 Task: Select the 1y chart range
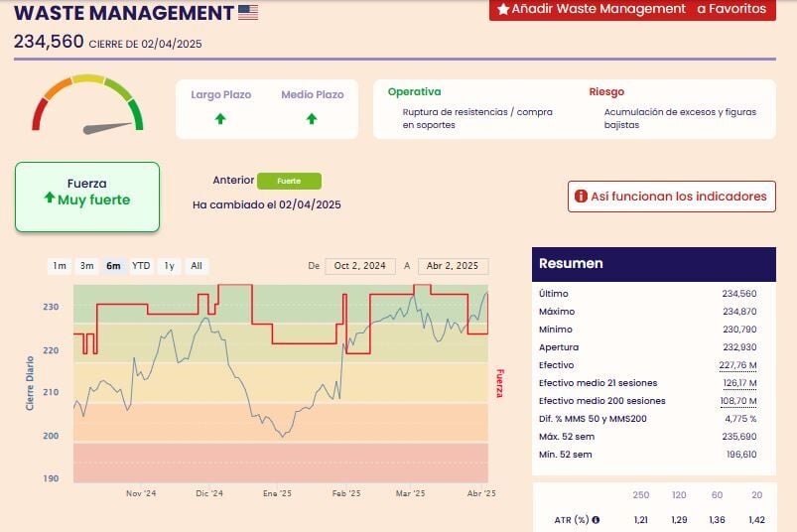pos(170,266)
